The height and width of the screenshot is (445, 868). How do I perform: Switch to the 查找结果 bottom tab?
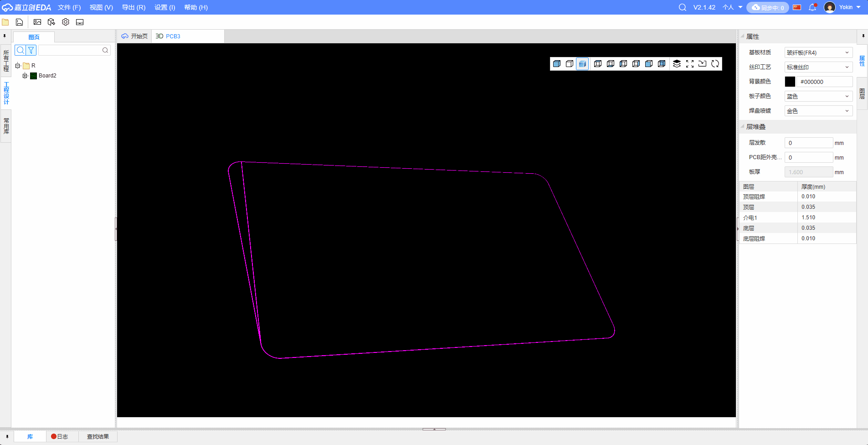coord(98,436)
